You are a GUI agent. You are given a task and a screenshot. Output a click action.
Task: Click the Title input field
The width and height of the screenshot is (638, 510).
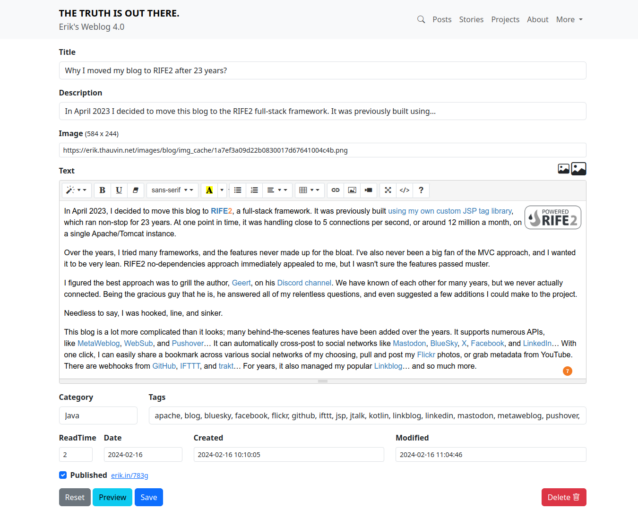(322, 70)
